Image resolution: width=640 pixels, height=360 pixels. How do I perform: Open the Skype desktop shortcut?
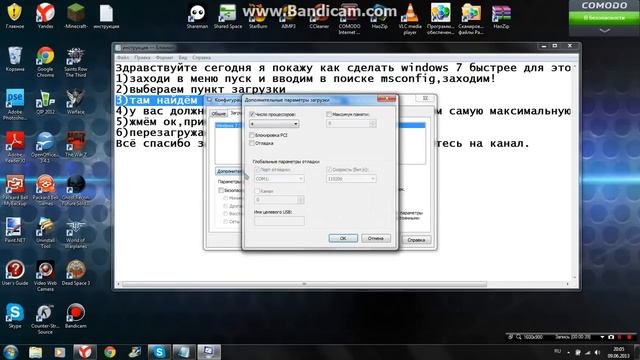(15, 316)
